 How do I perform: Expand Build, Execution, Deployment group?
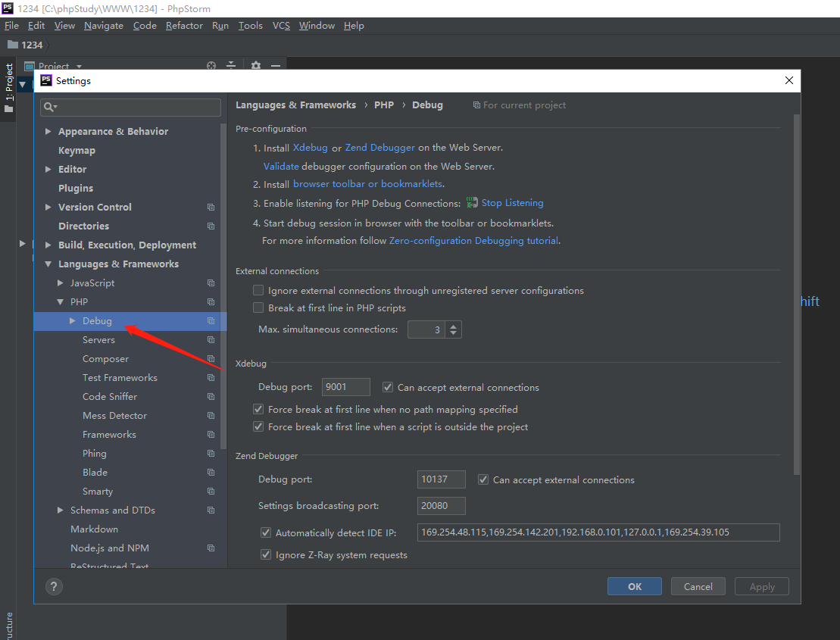coord(48,245)
